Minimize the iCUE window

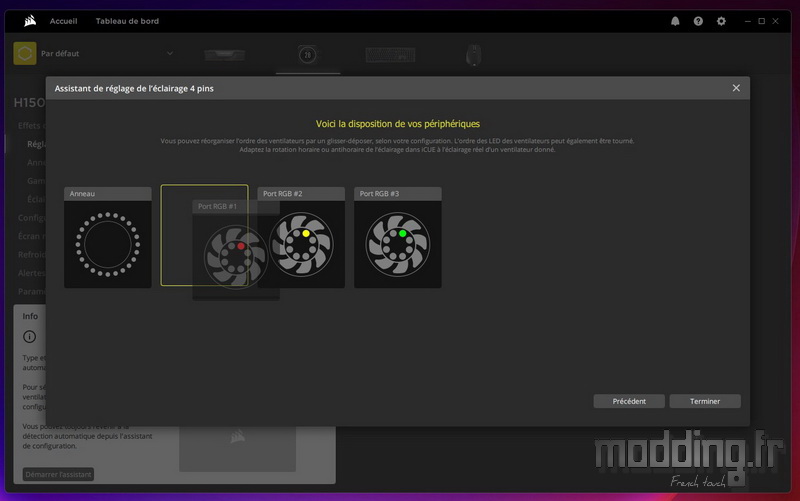pos(747,21)
